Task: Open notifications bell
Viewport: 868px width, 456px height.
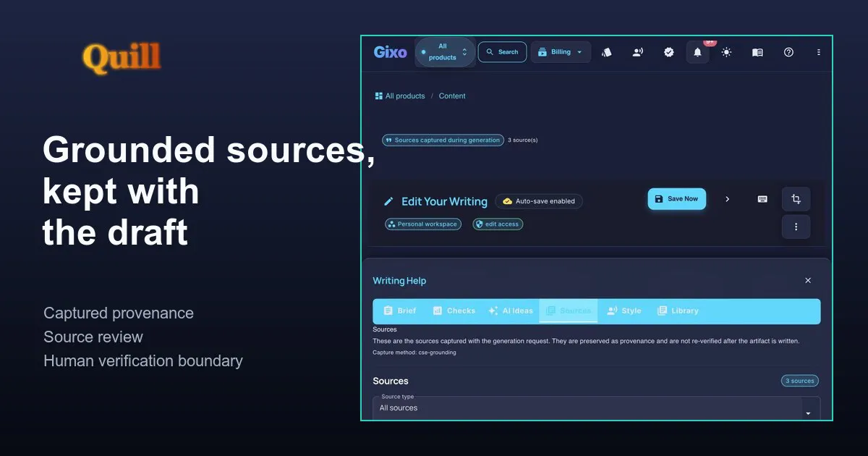Action: tap(697, 52)
